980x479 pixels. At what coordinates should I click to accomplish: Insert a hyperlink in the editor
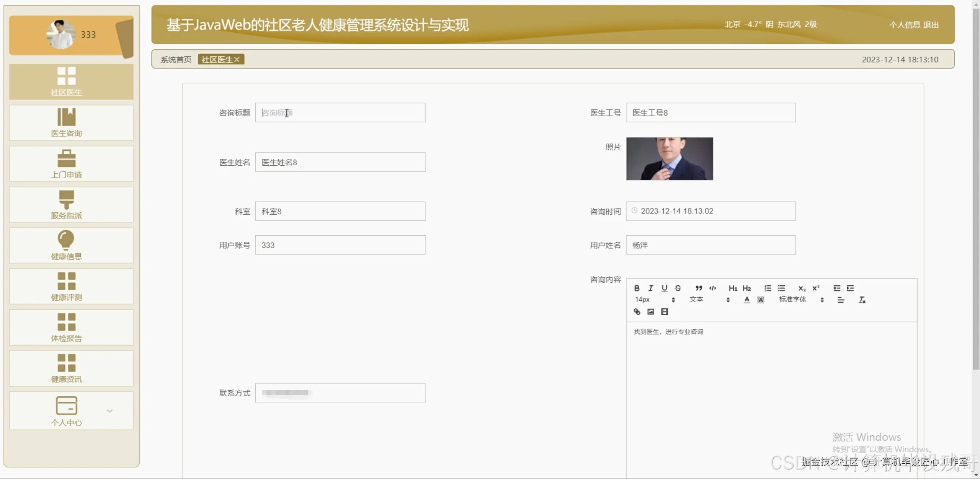pyautogui.click(x=637, y=312)
